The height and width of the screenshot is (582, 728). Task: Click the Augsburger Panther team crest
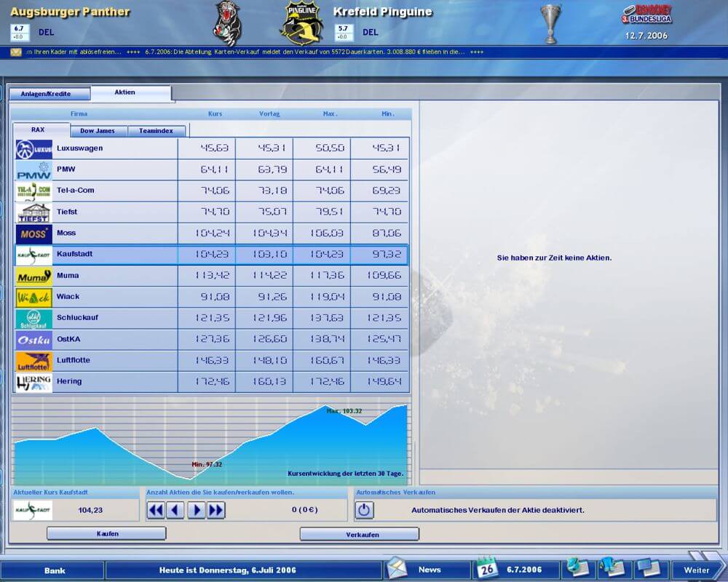(x=227, y=24)
